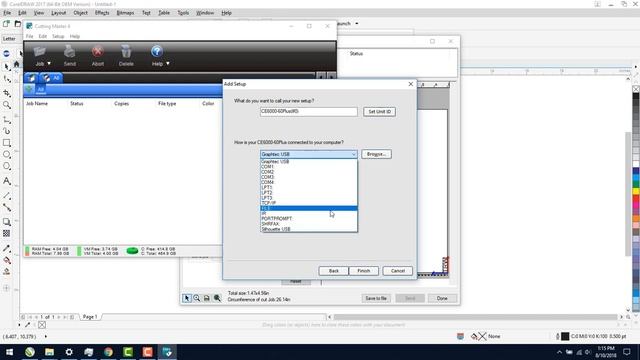
Task: Open the Windows Start menu
Action: [10, 352]
